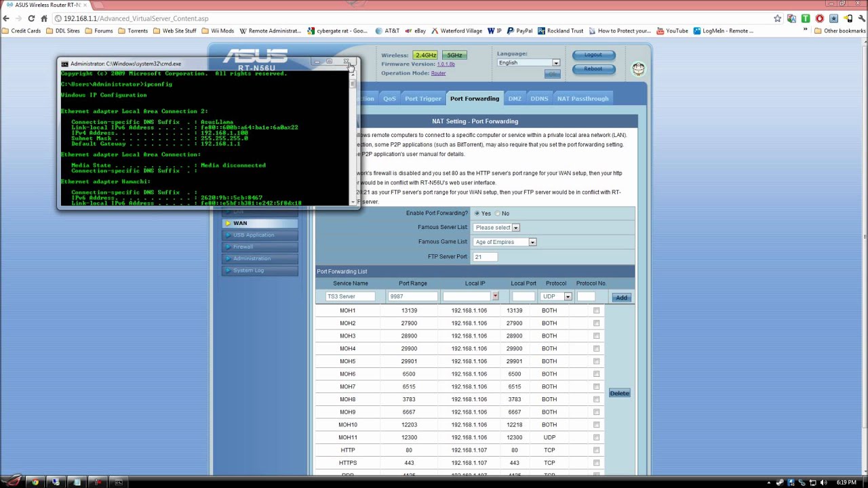Click the Add button
This screenshot has width=868, height=488.
tap(622, 298)
